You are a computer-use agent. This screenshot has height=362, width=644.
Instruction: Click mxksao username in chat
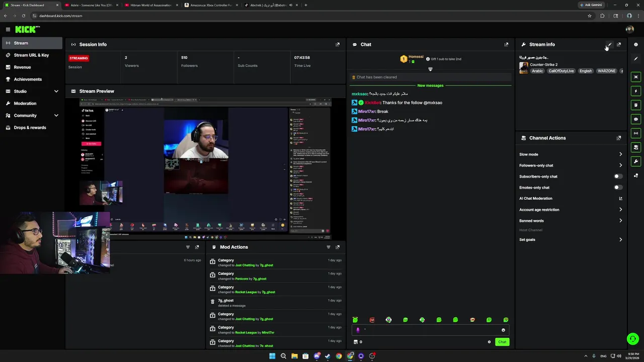[359, 94]
